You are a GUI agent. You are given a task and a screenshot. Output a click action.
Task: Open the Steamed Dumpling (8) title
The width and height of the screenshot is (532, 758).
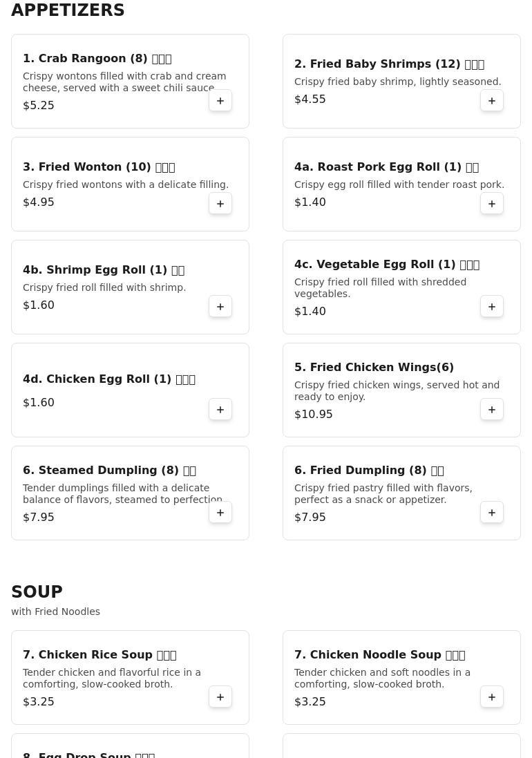coord(109,471)
